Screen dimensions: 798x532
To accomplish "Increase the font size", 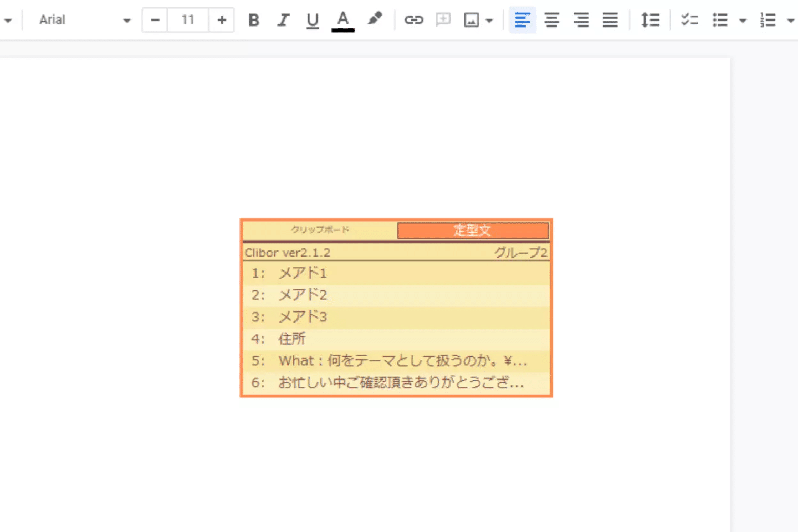I will 222,21.
